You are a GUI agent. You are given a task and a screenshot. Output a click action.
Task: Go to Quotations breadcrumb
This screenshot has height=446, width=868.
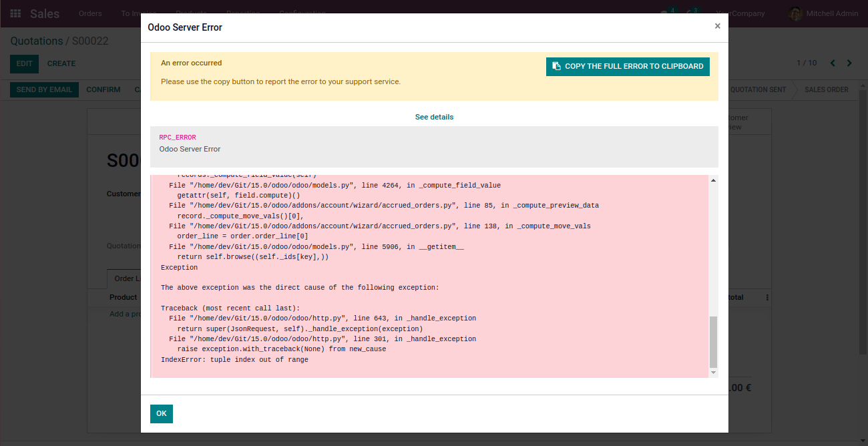[37, 41]
